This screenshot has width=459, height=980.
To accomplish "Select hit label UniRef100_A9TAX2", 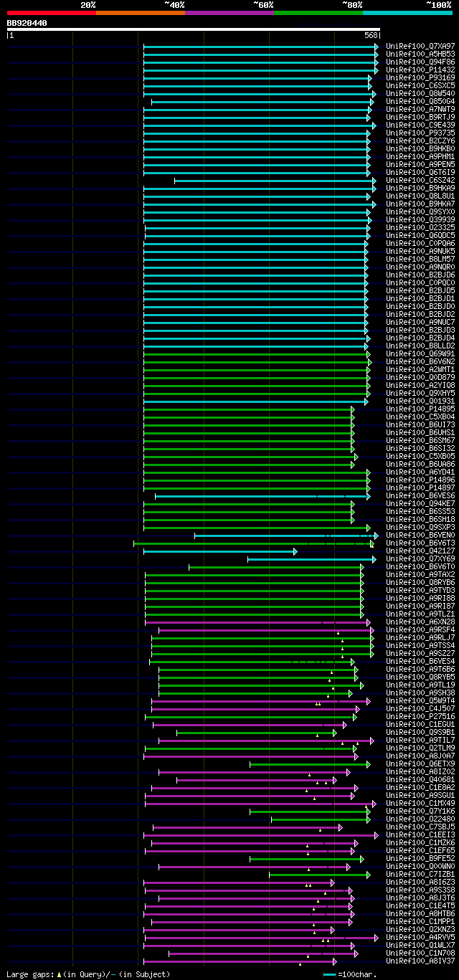I will click(x=420, y=574).
